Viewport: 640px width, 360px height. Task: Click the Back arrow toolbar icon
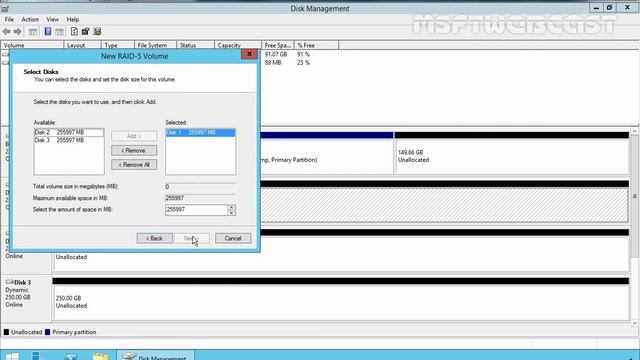6,31
